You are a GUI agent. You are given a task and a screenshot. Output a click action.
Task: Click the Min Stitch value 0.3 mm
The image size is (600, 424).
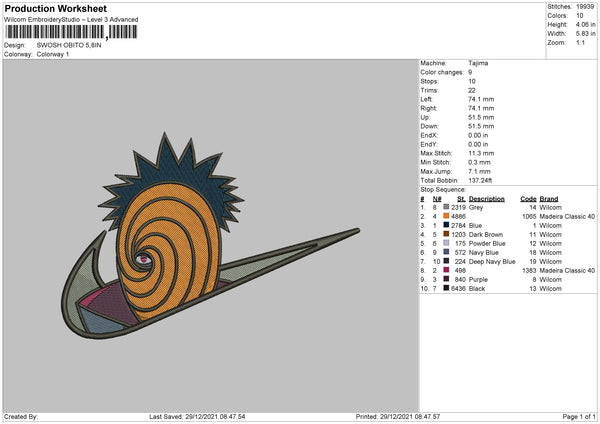[479, 162]
